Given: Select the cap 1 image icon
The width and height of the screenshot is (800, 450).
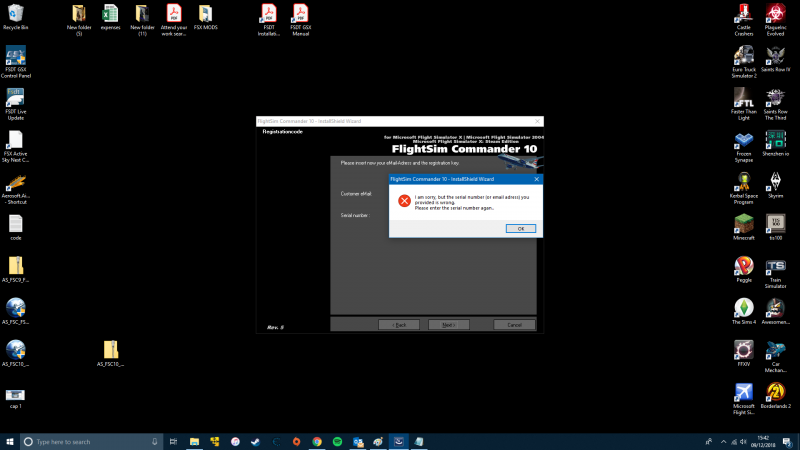Looking at the screenshot, I should pos(15,398).
